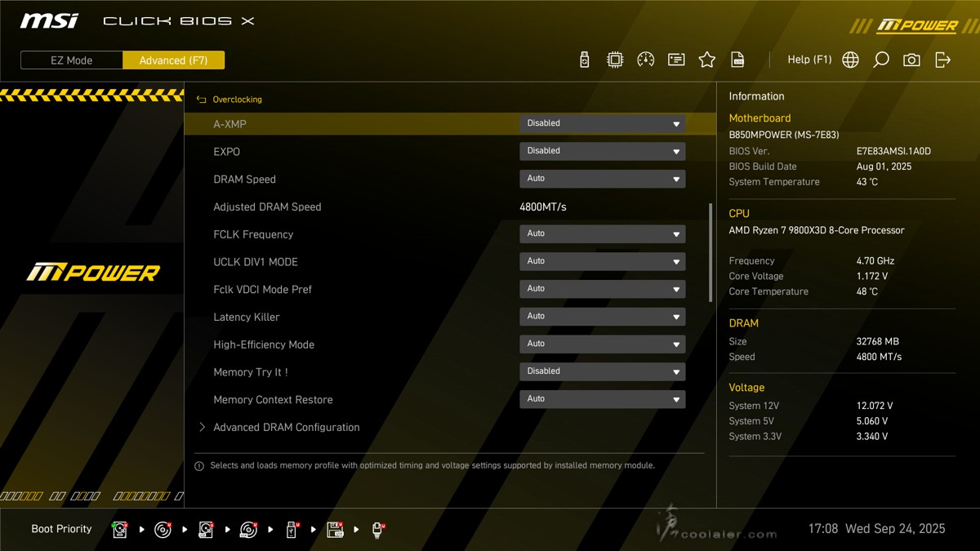The height and width of the screenshot is (551, 980).
Task: Select the Memory Context Restore label
Action: click(273, 400)
